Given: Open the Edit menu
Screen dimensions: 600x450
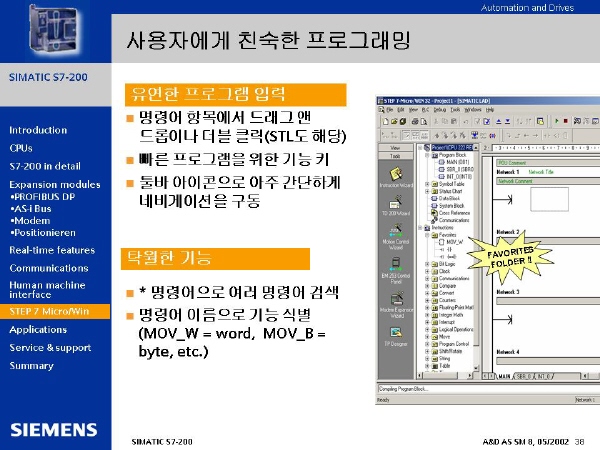Looking at the screenshot, I should 401,110.
